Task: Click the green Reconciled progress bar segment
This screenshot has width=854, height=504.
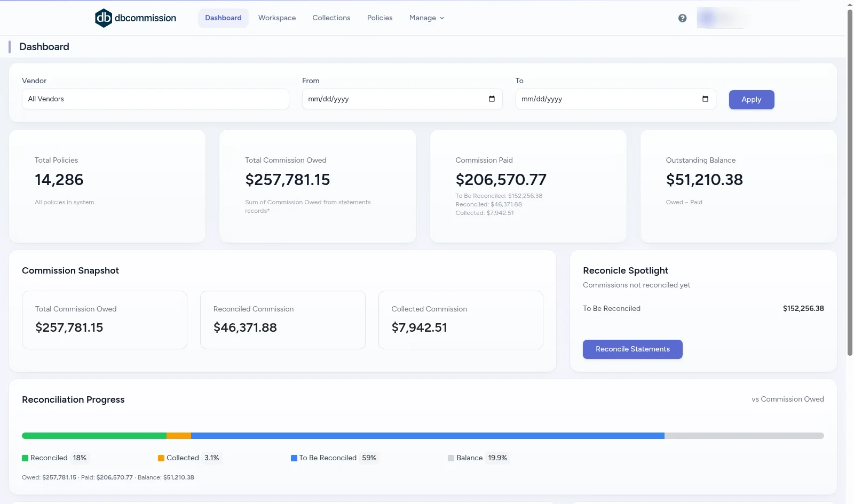Action: [94, 436]
